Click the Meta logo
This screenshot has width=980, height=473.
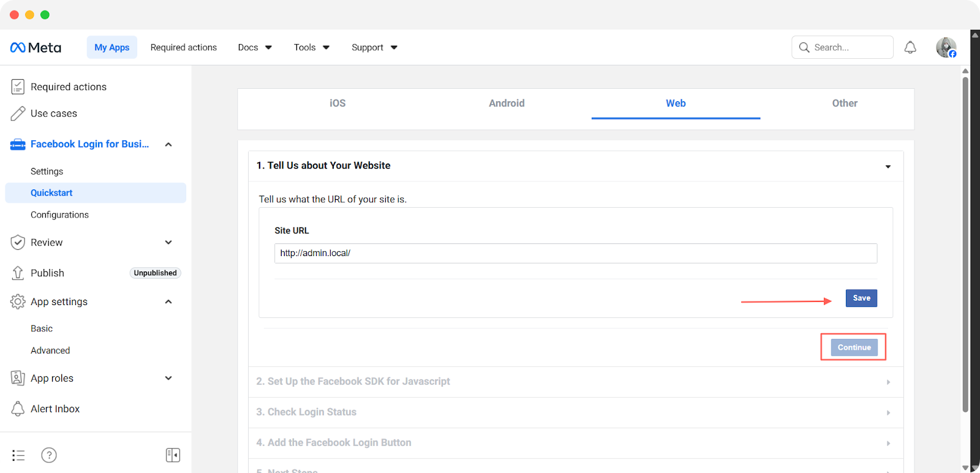pos(36,47)
